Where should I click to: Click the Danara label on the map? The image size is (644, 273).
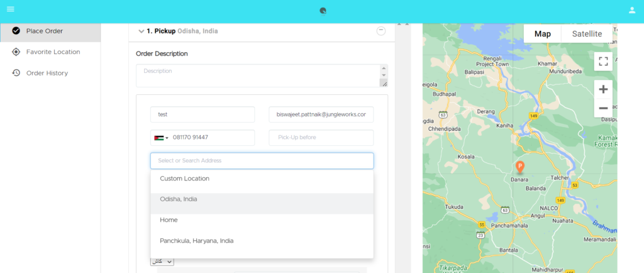click(x=519, y=179)
